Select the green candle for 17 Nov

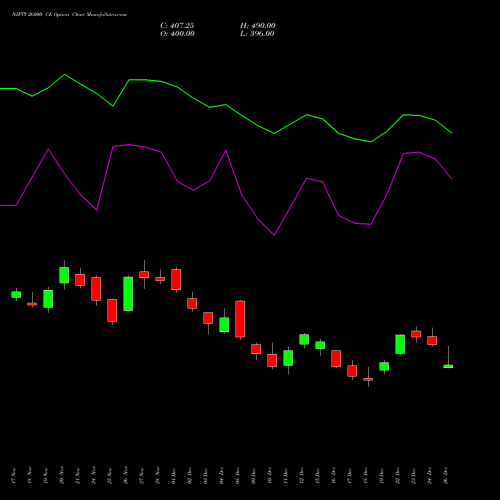pos(16,295)
